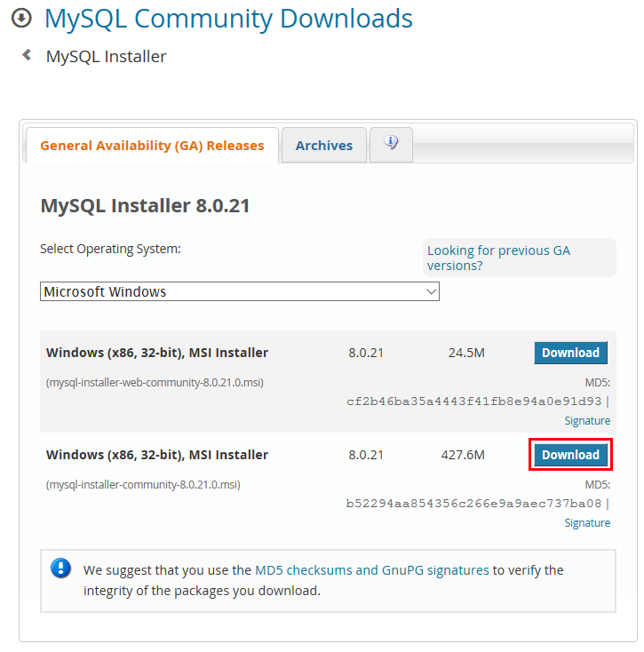The image size is (644, 652).
Task: Click filename mysql-installer-community-8.0.21.0.msi
Action: tap(143, 485)
